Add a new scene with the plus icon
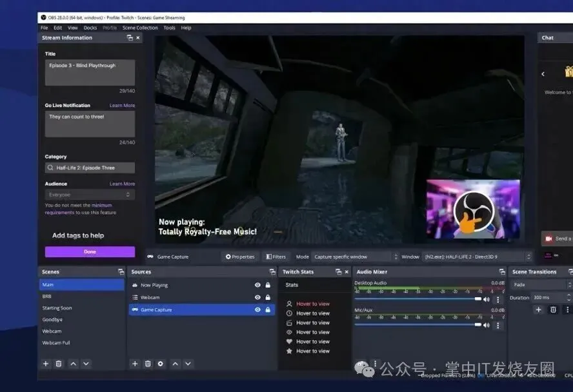573x392 pixels. tap(46, 364)
